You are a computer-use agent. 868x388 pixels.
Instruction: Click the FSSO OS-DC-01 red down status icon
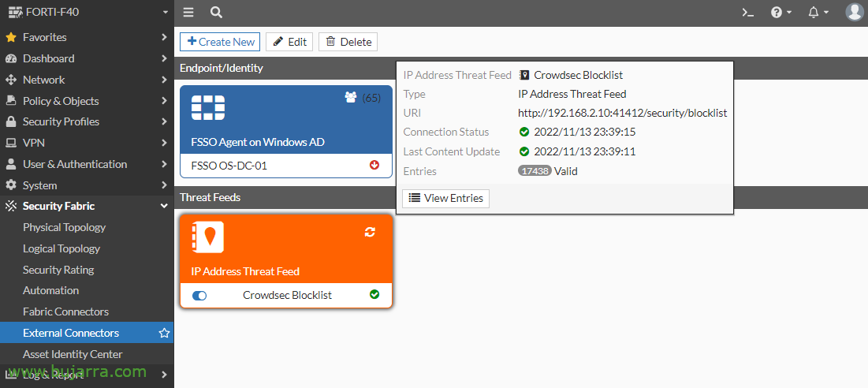point(374,164)
